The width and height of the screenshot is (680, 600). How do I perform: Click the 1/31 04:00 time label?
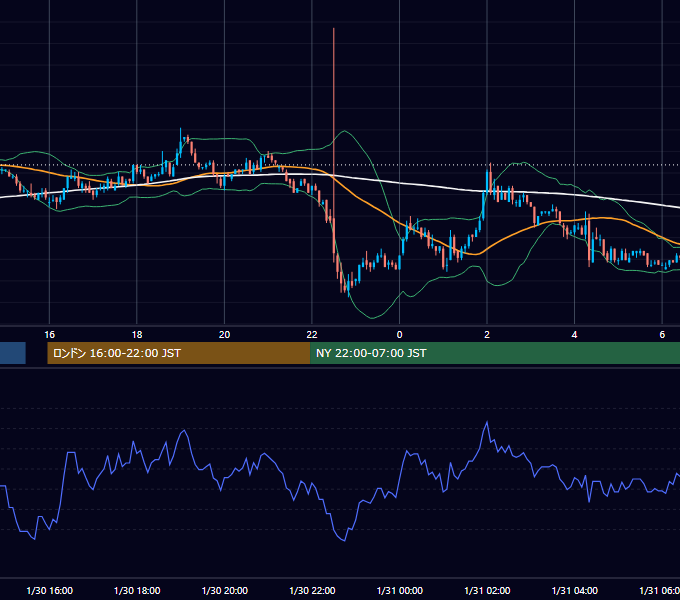tap(575, 590)
